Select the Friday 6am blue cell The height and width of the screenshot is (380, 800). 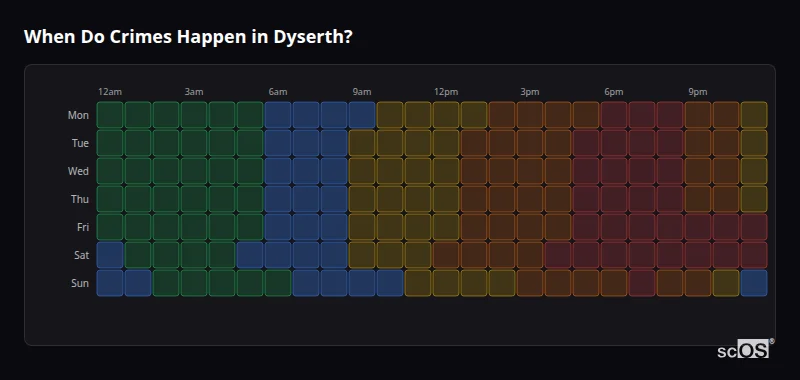click(278, 227)
